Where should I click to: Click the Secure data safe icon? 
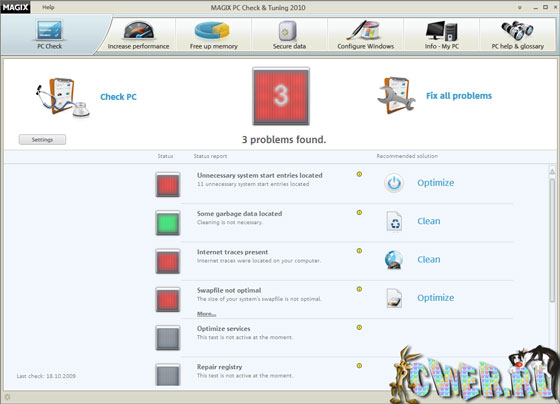[x=288, y=31]
